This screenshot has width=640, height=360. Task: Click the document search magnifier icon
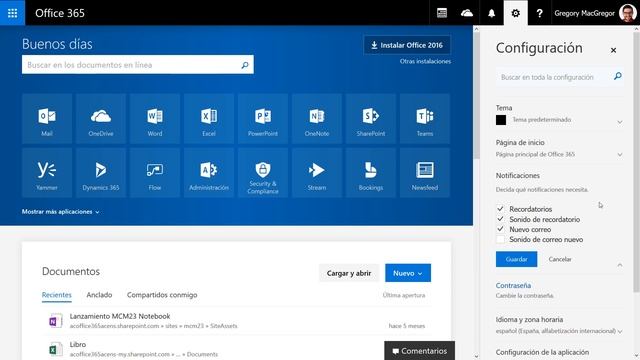click(245, 65)
